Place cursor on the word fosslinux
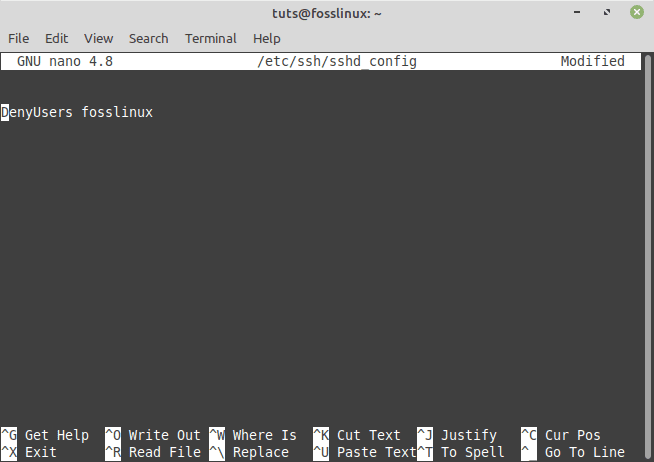This screenshot has height=462, width=654. tap(117, 112)
